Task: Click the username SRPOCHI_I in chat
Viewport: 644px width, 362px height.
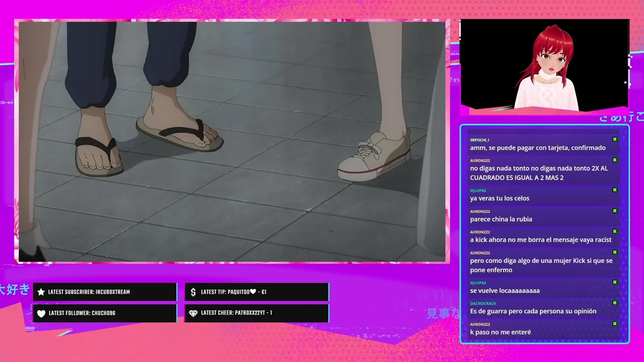Action: click(479, 140)
